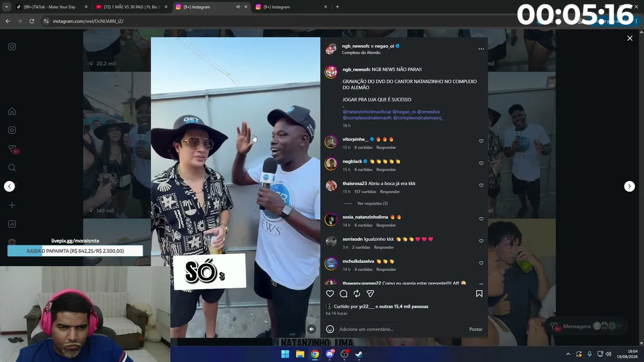The height and width of the screenshot is (362, 644).
Task: Open the ngb_newsofc profile link in header
Action: [356, 46]
